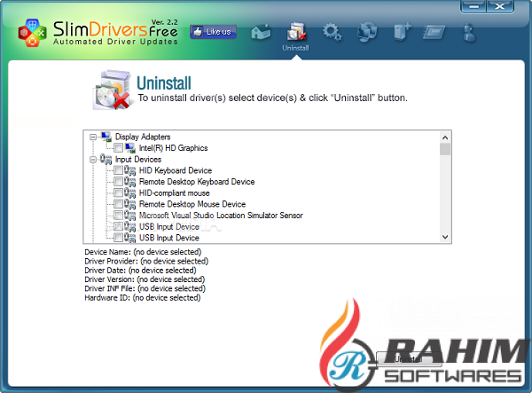Image resolution: width=532 pixels, height=393 pixels.
Task: Click the Remote Desktop Mouse Device icon
Action: (130, 204)
